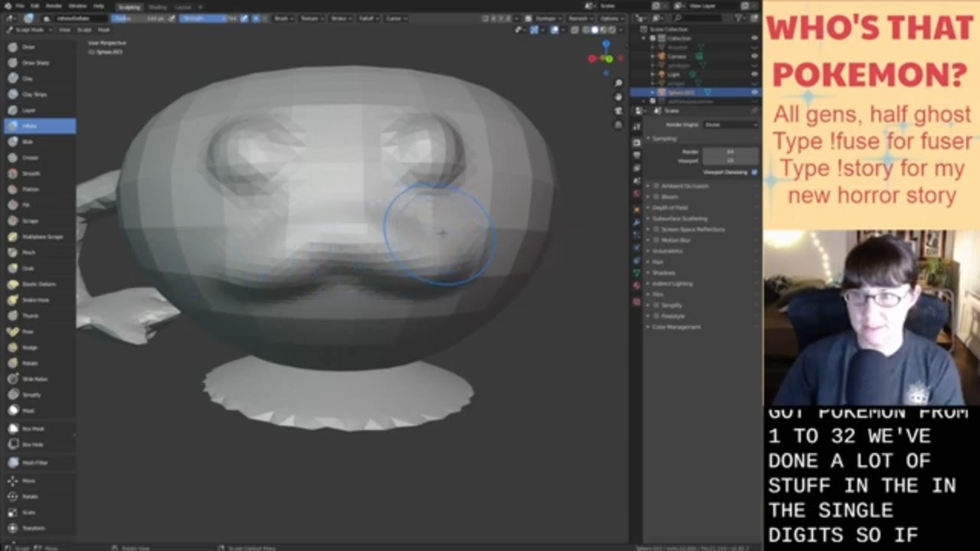
Task: Select the Scrape brush
Action: pos(38,221)
